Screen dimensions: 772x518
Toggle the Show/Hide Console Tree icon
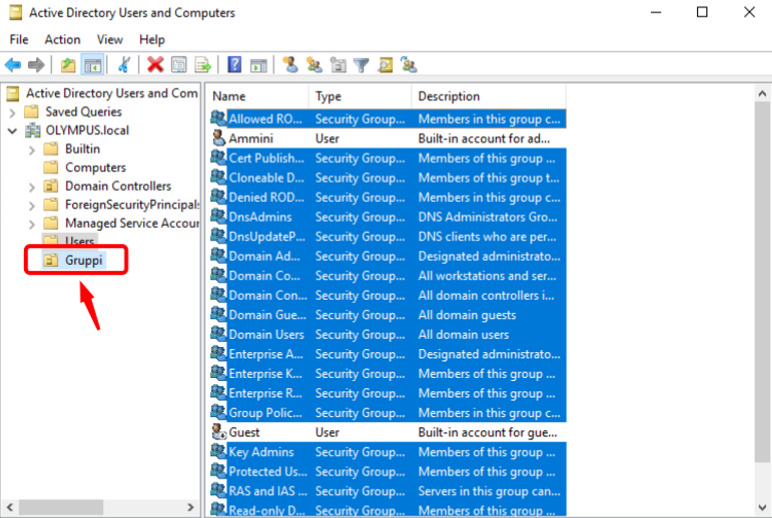tap(91, 65)
